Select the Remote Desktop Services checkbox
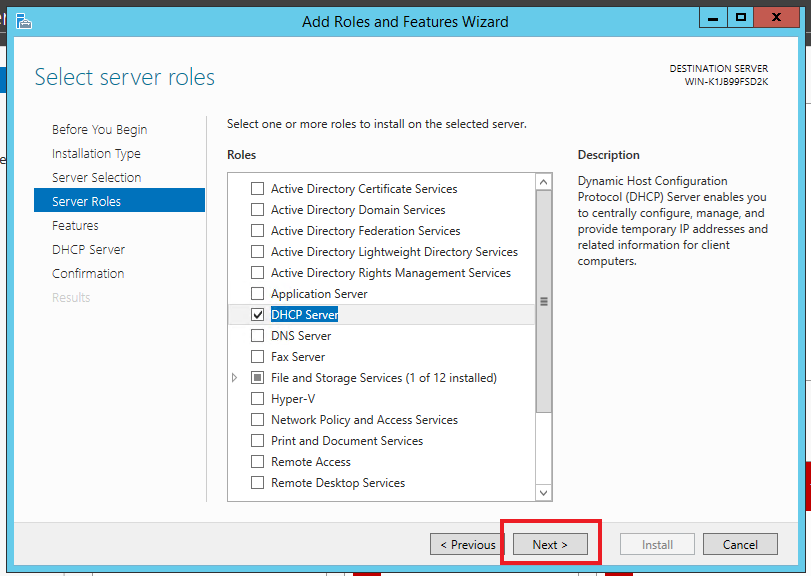 (x=258, y=483)
